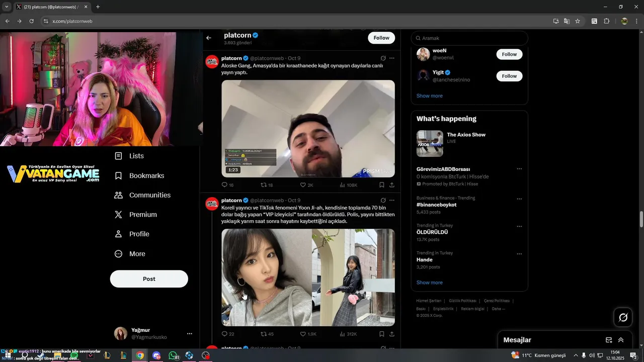
Task: Open WhatsApp in the taskbar
Action: pos(173,355)
